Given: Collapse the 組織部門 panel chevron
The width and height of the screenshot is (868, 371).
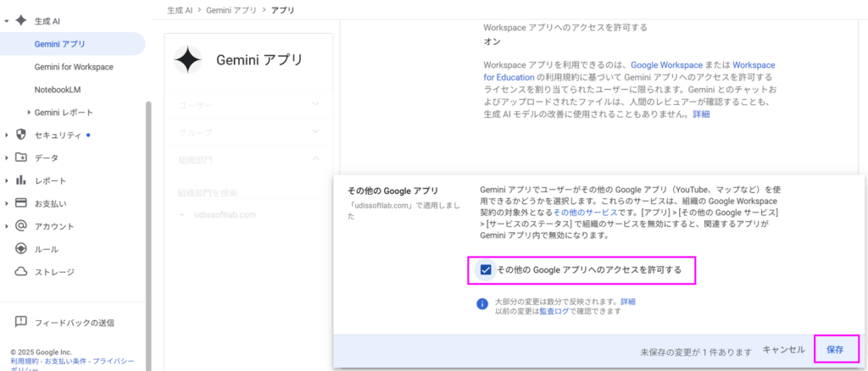Looking at the screenshot, I should point(315,159).
